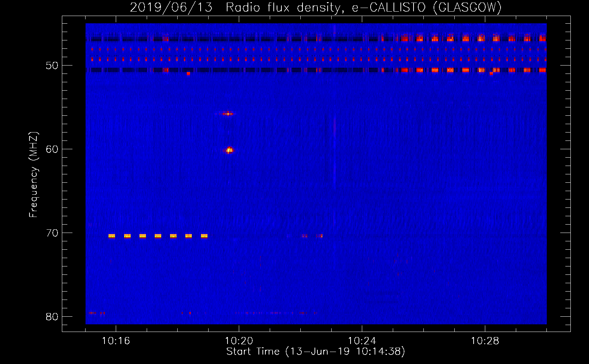Click the small burst spot near 56 MHz
The height and width of the screenshot is (364, 589).
[x=228, y=114]
